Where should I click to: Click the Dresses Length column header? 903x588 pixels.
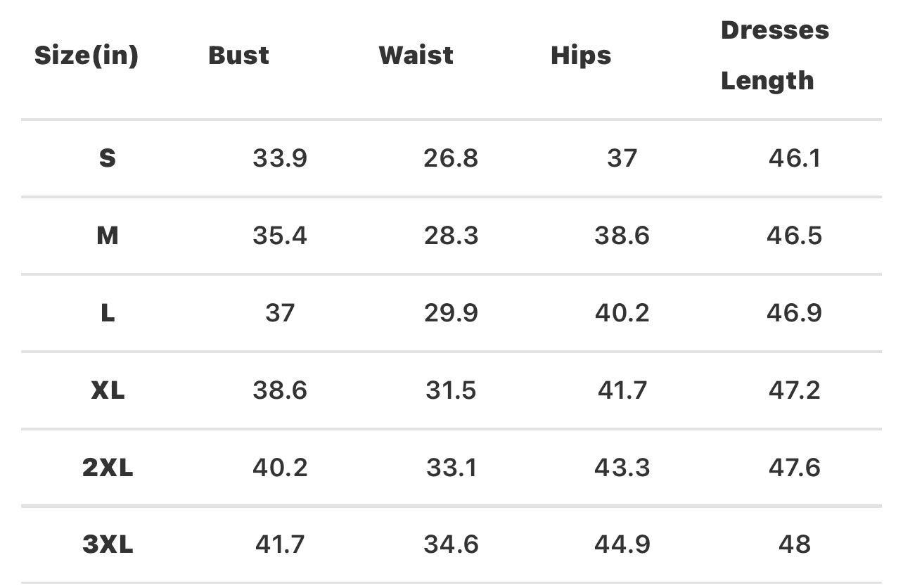point(774,56)
